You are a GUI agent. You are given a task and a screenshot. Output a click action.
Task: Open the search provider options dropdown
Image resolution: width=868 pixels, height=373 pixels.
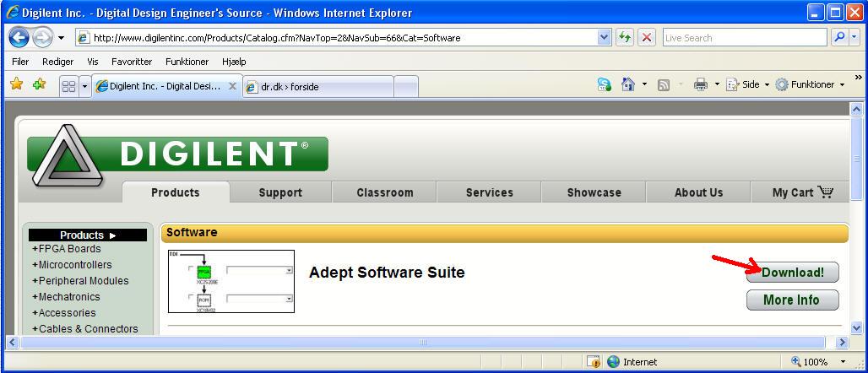[854, 37]
